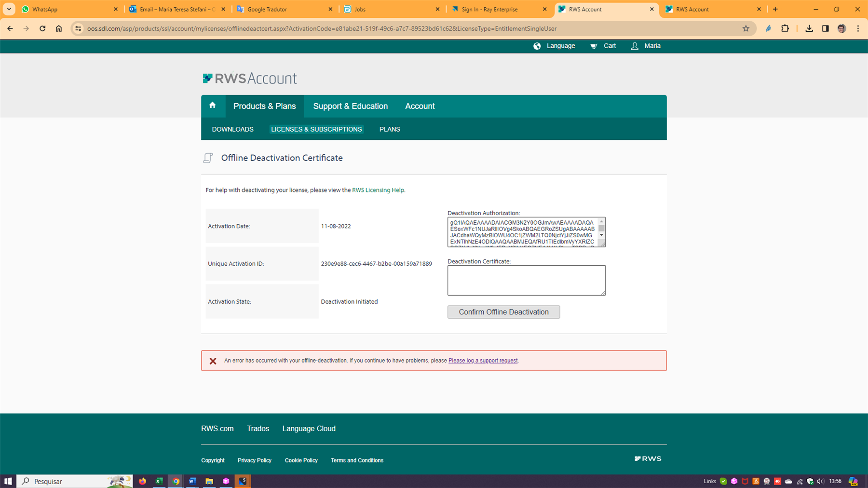Image resolution: width=868 pixels, height=488 pixels.
Task: Open the Privacy Policy footer link
Action: tap(255, 461)
